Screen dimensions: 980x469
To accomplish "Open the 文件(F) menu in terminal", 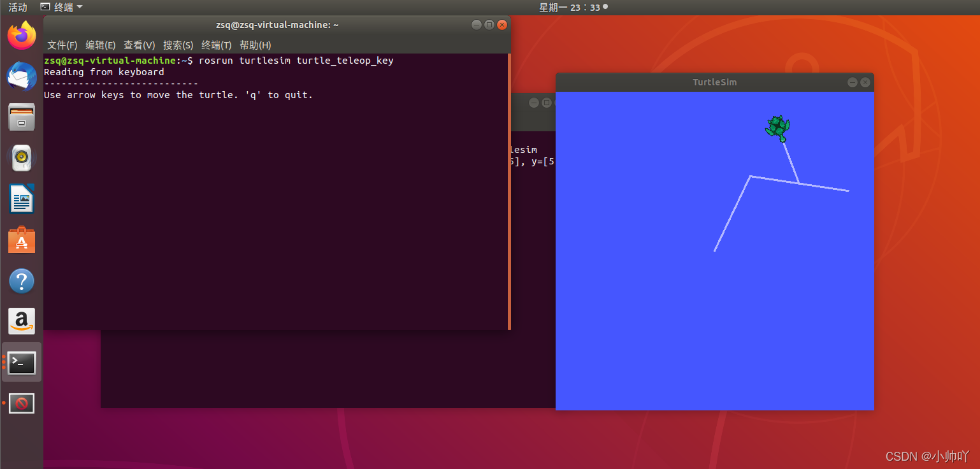I will tap(62, 45).
